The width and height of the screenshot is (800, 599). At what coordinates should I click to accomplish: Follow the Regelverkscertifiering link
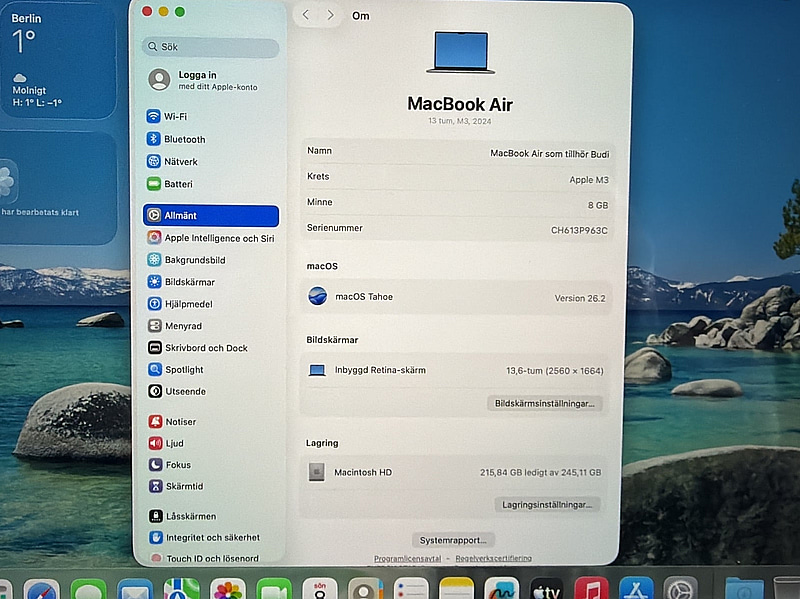493,558
